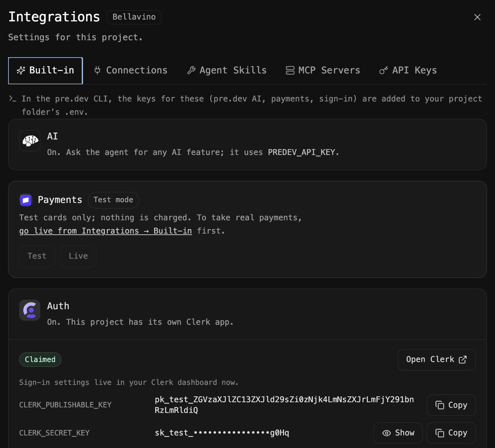
Task: Close the Integrations dialog with the X icon
Action: [477, 17]
